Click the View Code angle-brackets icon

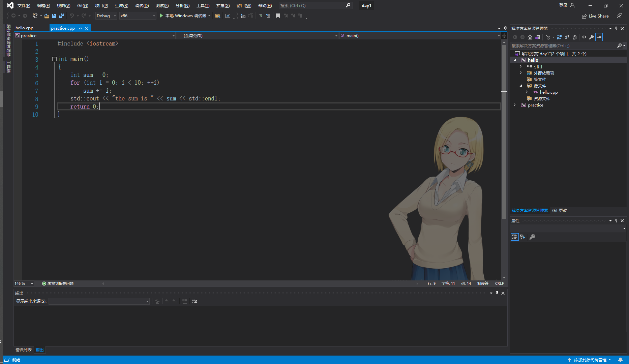[584, 37]
